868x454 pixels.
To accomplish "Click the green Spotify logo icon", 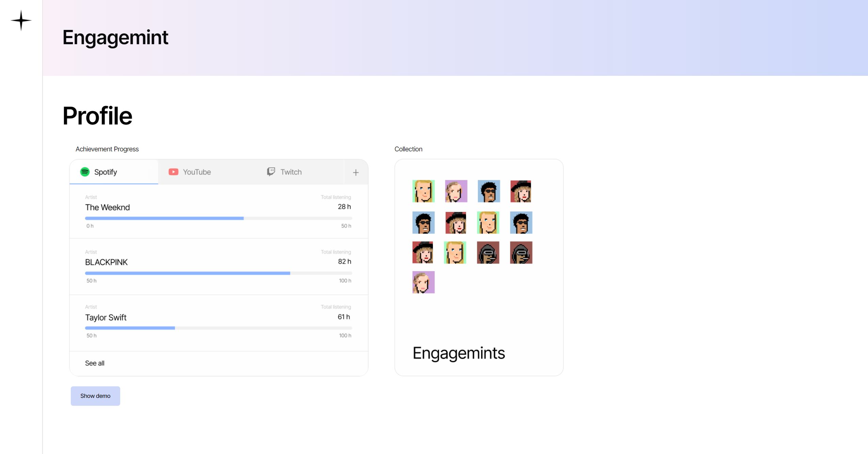I will pos(85,172).
